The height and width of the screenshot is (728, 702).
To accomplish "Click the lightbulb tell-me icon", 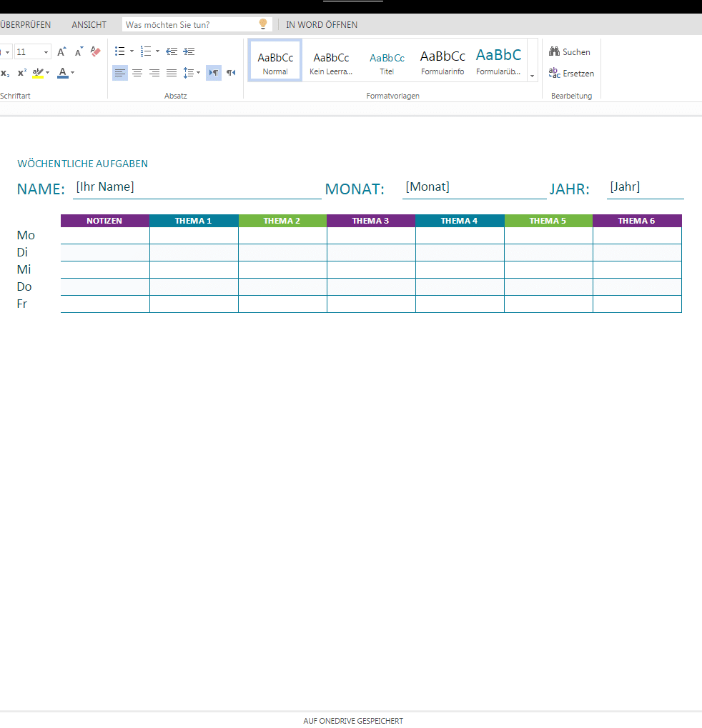I will (263, 24).
